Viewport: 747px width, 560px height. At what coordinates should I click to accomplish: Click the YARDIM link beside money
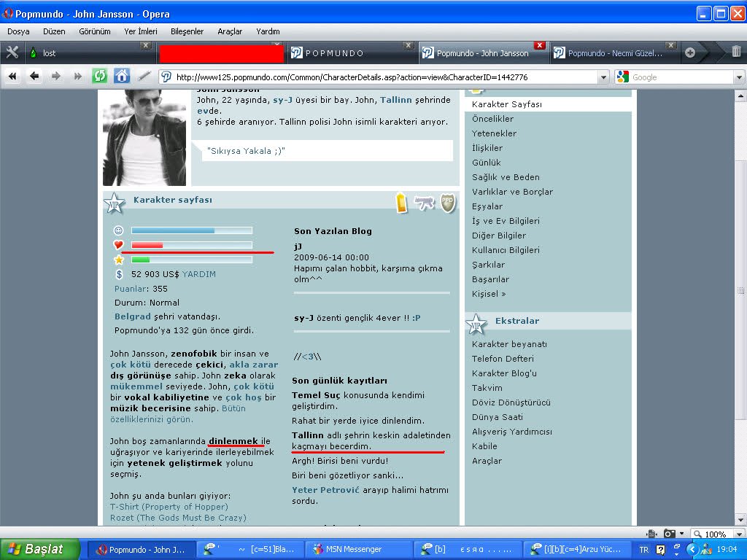pos(198,274)
